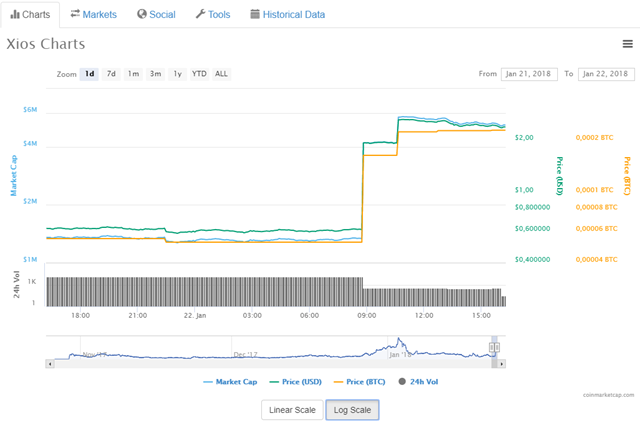Select the ALL zoom range
Viewport: 640px width, 423px height.
221,74
